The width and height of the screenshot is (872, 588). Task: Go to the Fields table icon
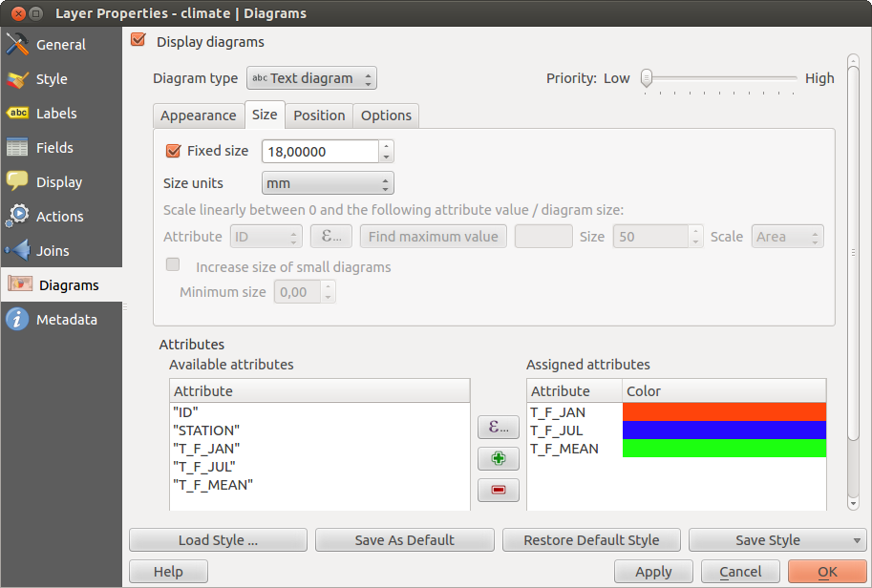pyautogui.click(x=17, y=148)
